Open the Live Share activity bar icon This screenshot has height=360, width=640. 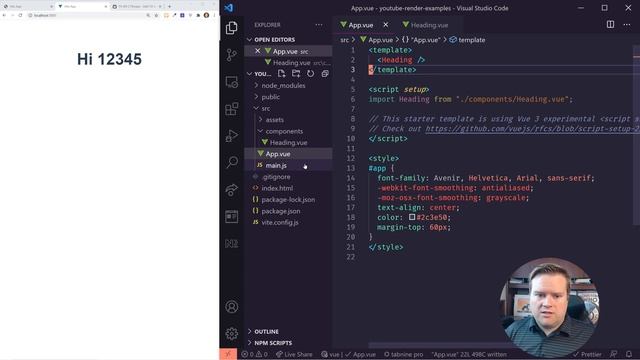click(x=231, y=190)
